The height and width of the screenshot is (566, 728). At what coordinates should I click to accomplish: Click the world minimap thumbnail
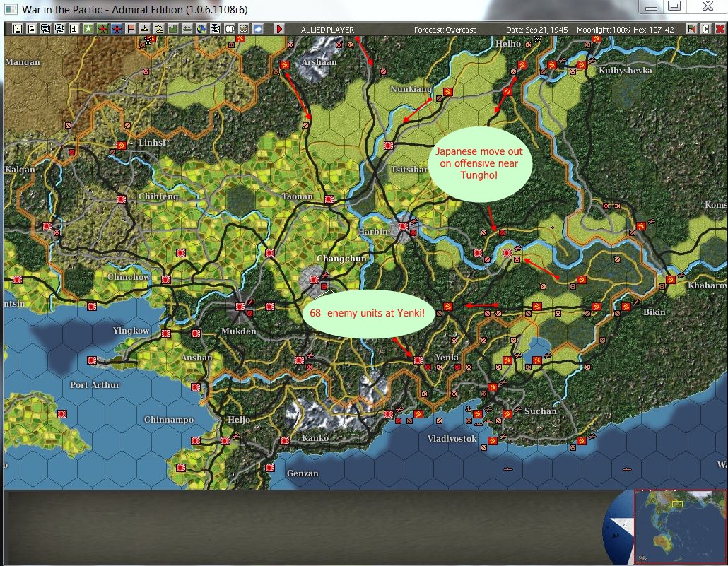[x=680, y=526]
